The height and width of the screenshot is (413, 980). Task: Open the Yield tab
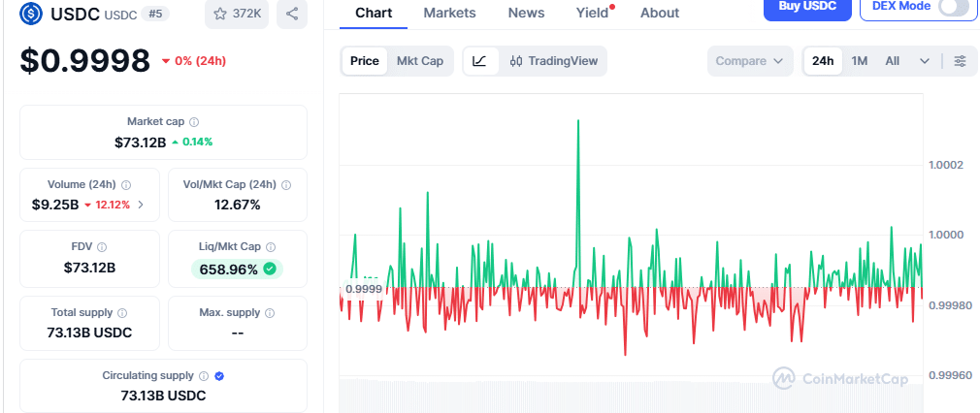(x=593, y=13)
